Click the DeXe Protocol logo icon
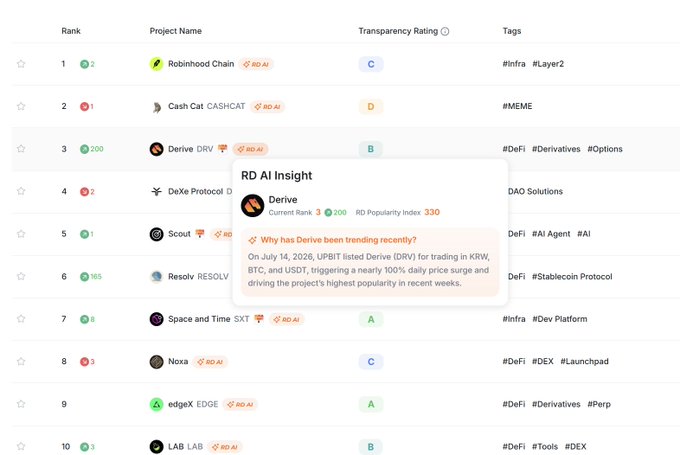Viewport: 680px width, 455px height. tap(157, 191)
